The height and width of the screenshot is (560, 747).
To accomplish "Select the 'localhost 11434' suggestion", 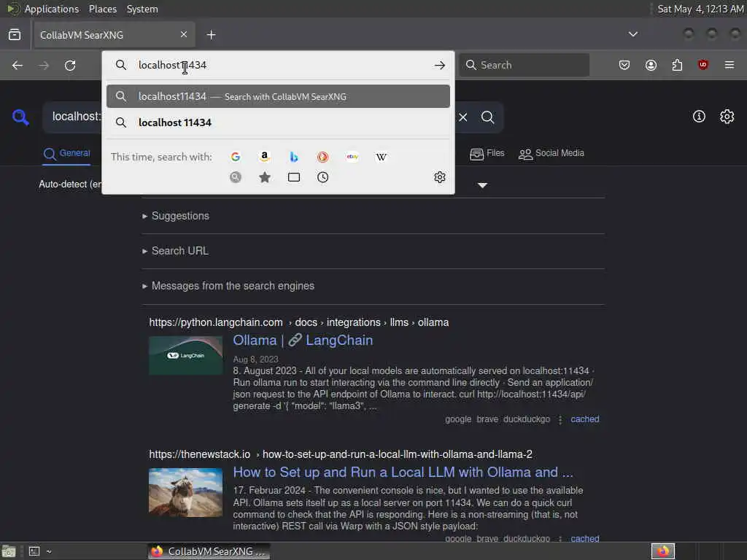I will coord(278,122).
